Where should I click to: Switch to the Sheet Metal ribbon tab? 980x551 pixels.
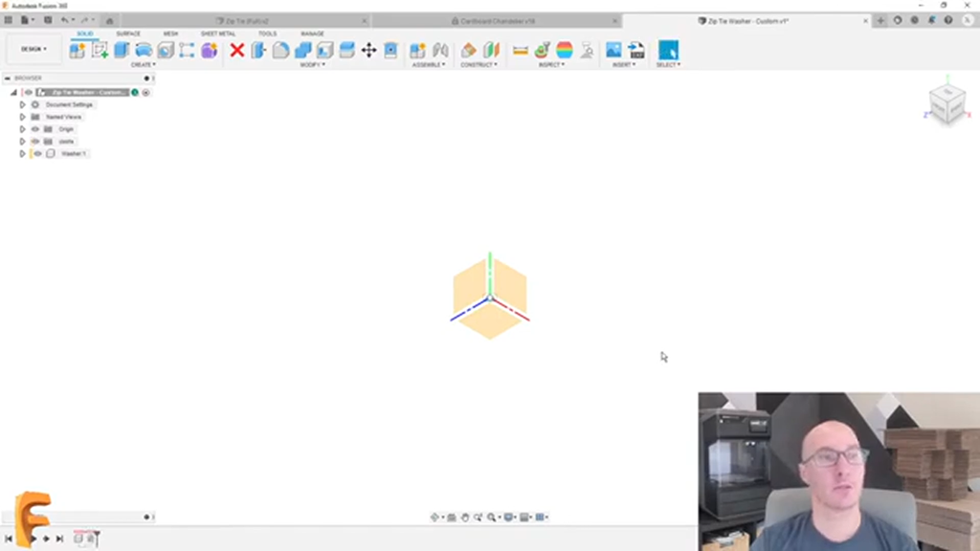tap(218, 33)
